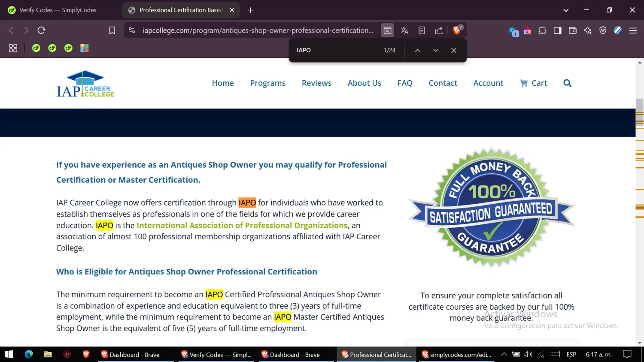Open the browser main menu
Viewport: 644px width, 362px height.
pyautogui.click(x=633, y=30)
